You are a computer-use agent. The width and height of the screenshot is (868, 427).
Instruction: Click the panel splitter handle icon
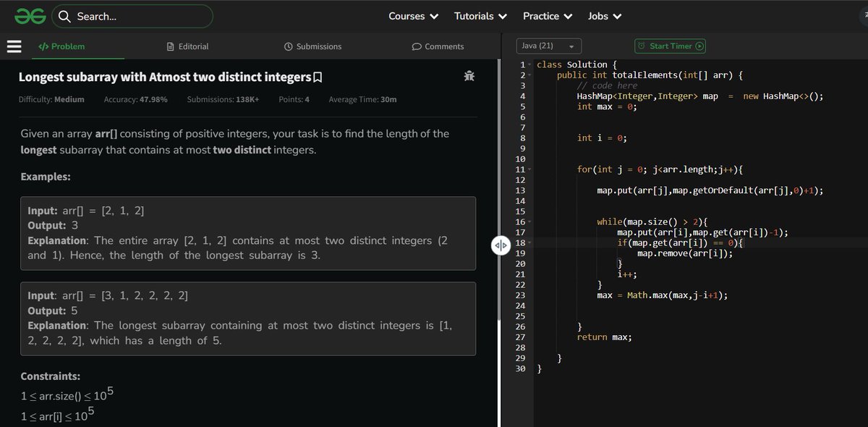click(501, 245)
